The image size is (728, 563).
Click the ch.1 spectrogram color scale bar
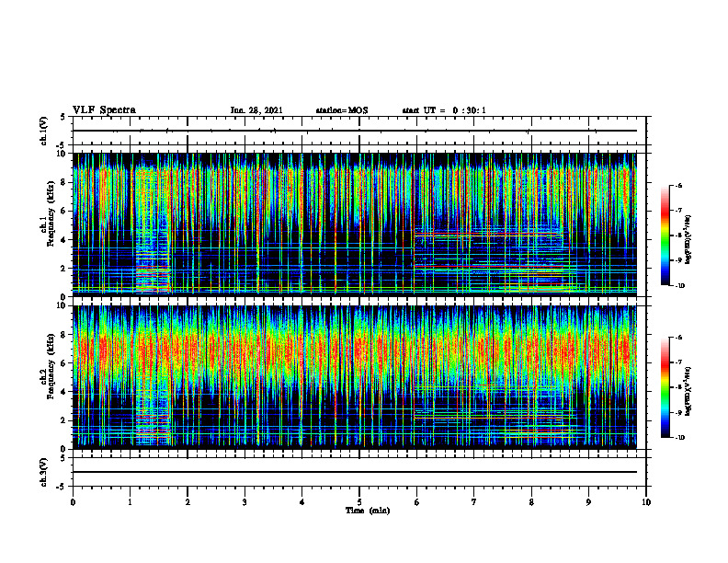665,236
